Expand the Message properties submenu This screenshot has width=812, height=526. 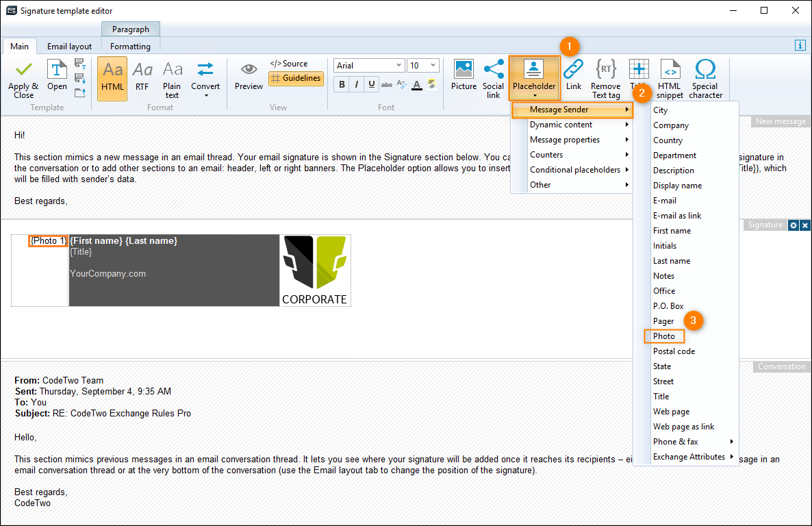click(572, 140)
